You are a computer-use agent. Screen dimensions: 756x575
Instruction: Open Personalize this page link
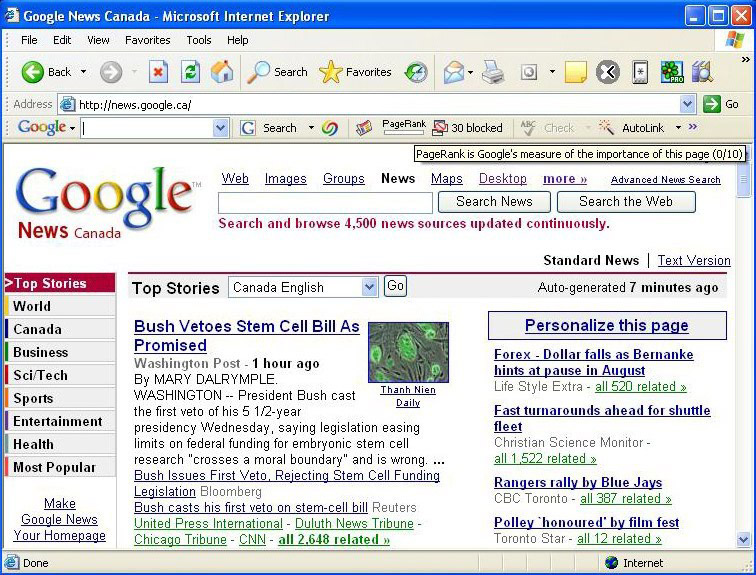point(607,325)
